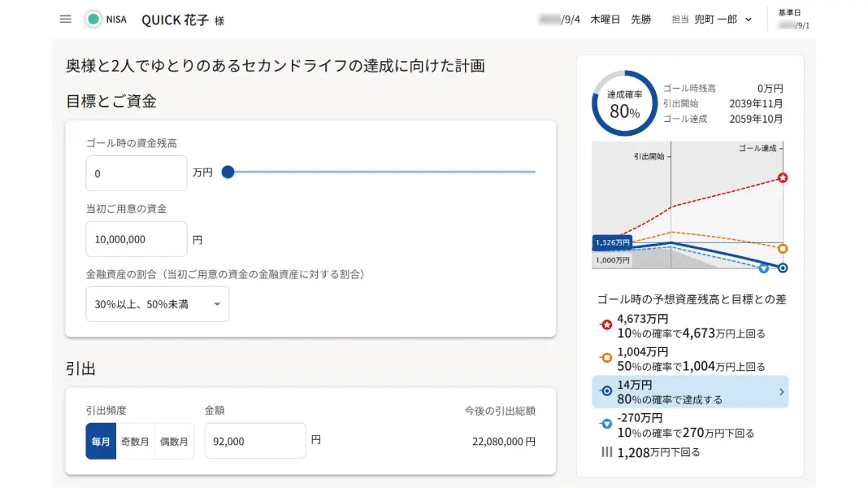Click the orange square icon beside 1,004万円
Viewport: 868px width, 488px height.
pos(606,358)
